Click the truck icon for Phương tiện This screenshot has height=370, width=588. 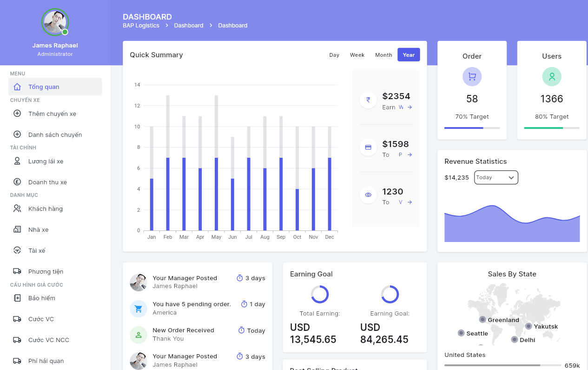[x=17, y=271]
